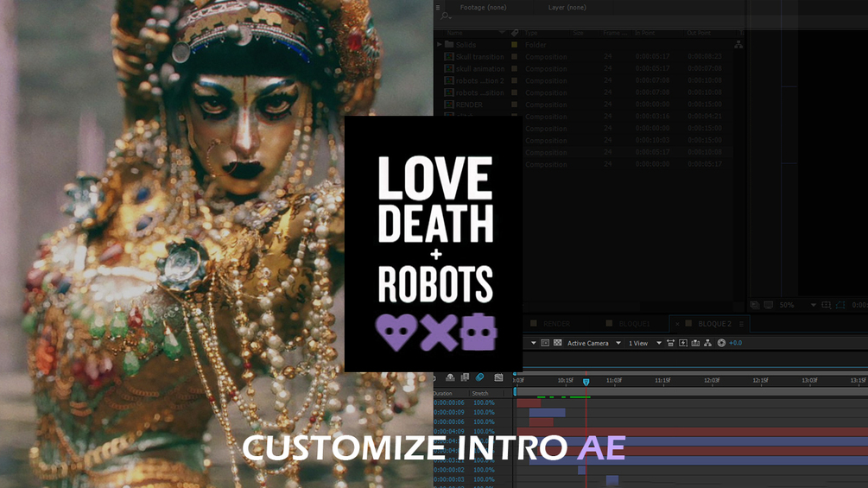Click the 0:00:03:16 in point value
This screenshot has height=488, width=868.
(652, 117)
